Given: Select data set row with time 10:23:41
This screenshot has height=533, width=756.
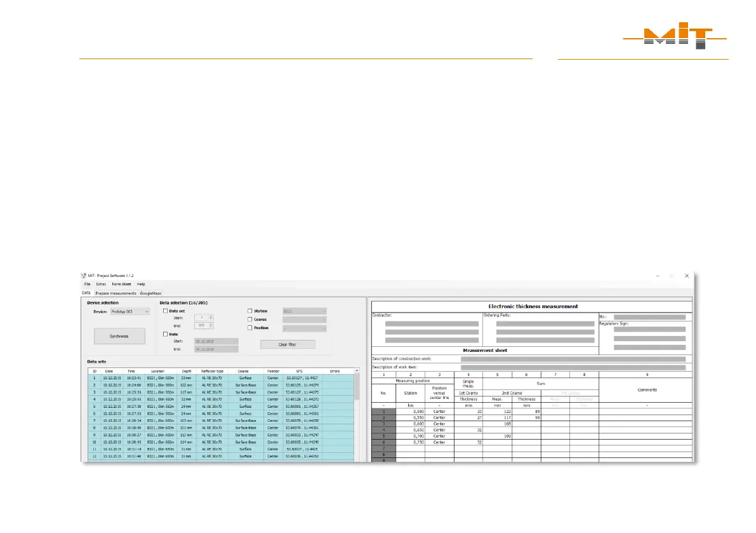Looking at the screenshot, I should 222,378.
